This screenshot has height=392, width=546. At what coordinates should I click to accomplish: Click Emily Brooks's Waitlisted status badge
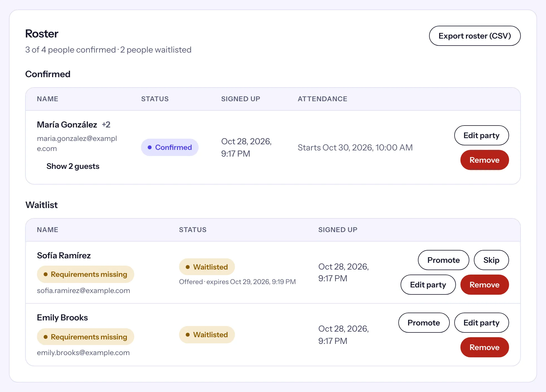coord(207,335)
